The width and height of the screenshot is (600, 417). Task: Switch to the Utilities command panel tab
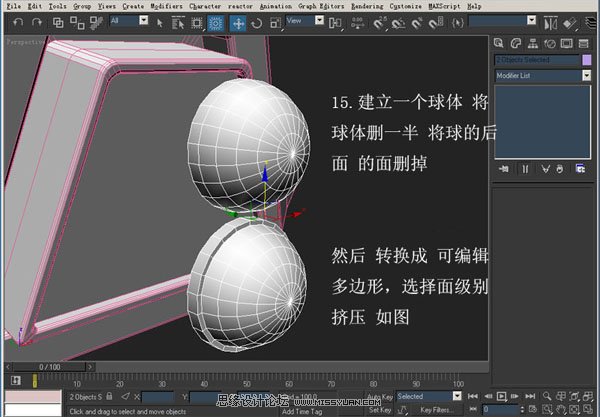(x=584, y=43)
